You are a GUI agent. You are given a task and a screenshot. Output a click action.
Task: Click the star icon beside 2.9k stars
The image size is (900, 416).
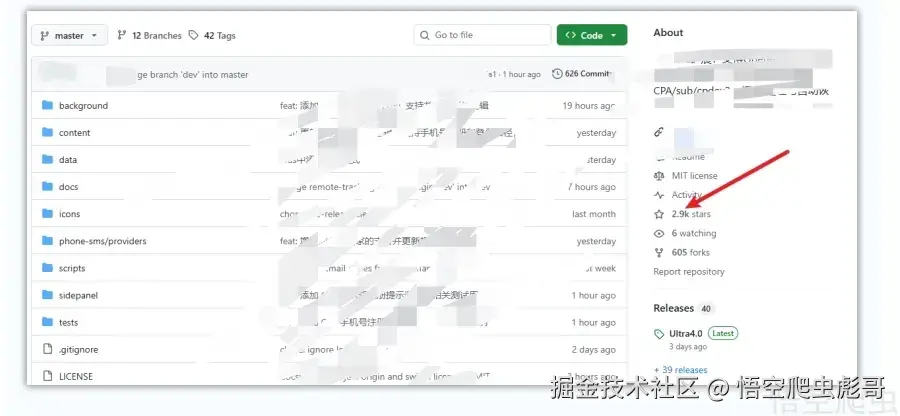coord(658,214)
